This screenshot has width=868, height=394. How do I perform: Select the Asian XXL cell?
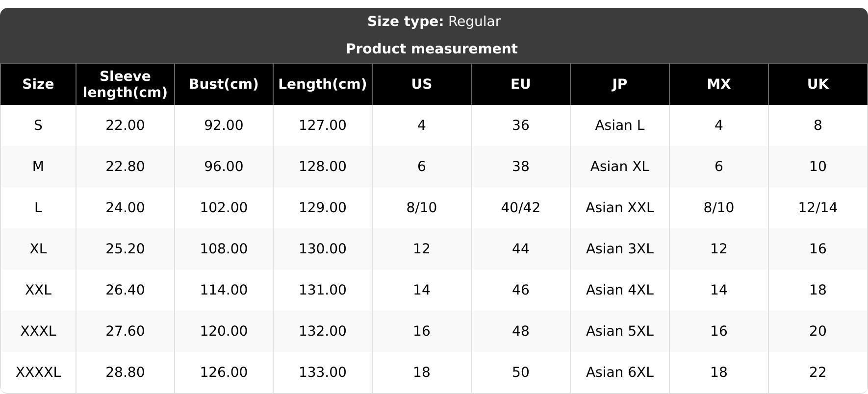pyautogui.click(x=620, y=208)
